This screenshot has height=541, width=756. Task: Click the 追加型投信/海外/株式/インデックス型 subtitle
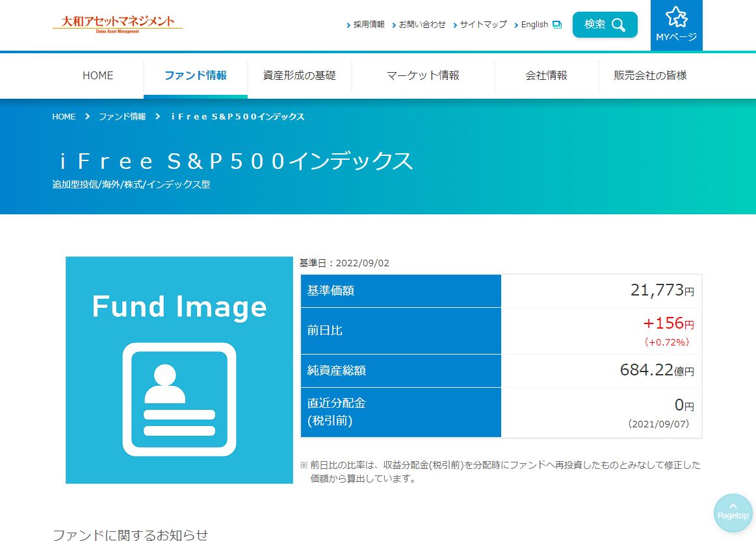point(131,184)
